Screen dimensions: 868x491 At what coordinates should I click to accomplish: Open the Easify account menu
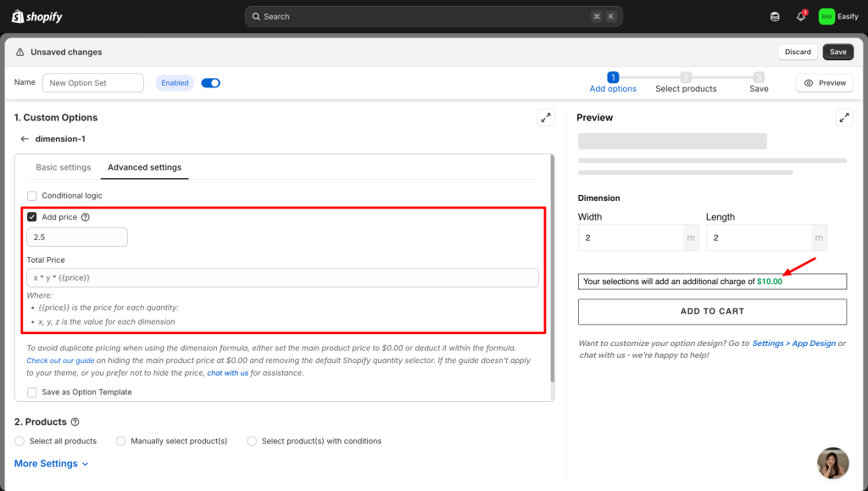tap(838, 16)
